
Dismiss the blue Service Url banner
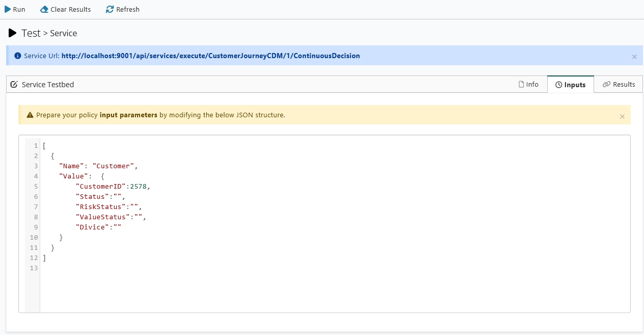[634, 57]
